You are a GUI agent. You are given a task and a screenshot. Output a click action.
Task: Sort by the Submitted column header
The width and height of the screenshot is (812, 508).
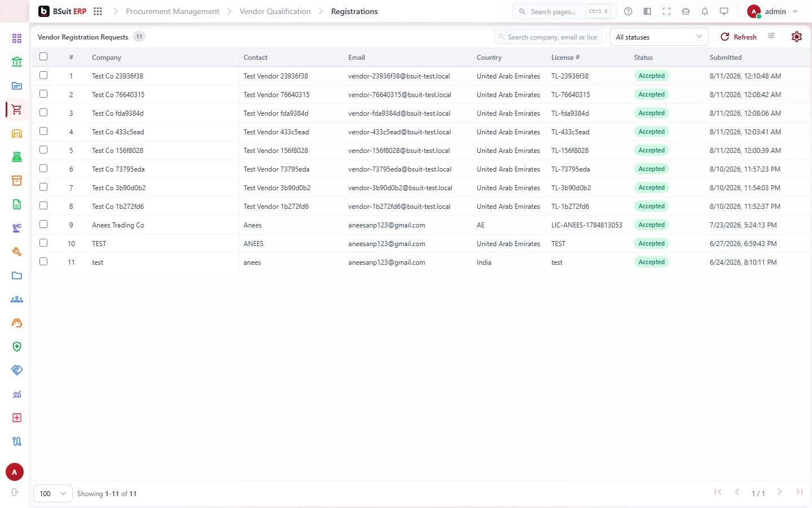click(726, 58)
